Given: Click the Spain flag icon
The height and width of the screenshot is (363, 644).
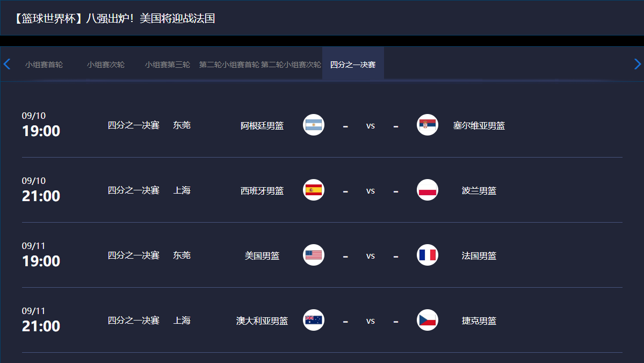Looking at the screenshot, I should point(313,190).
